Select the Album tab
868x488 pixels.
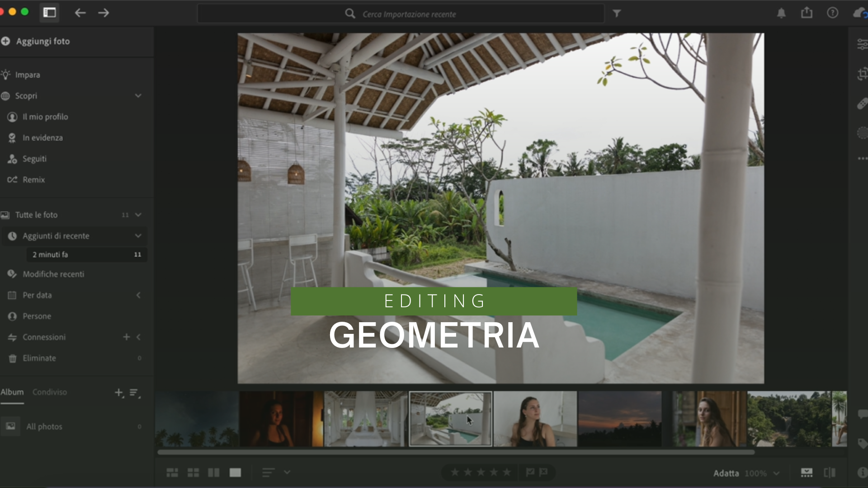point(12,392)
